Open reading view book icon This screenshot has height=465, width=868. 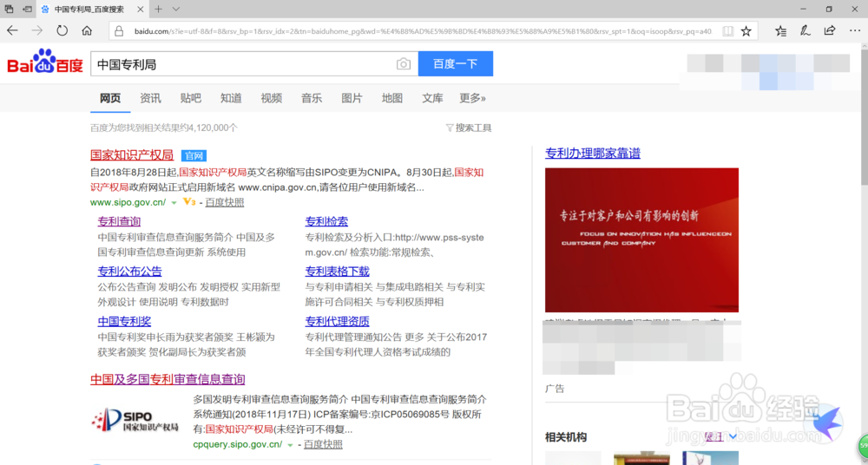click(x=728, y=31)
